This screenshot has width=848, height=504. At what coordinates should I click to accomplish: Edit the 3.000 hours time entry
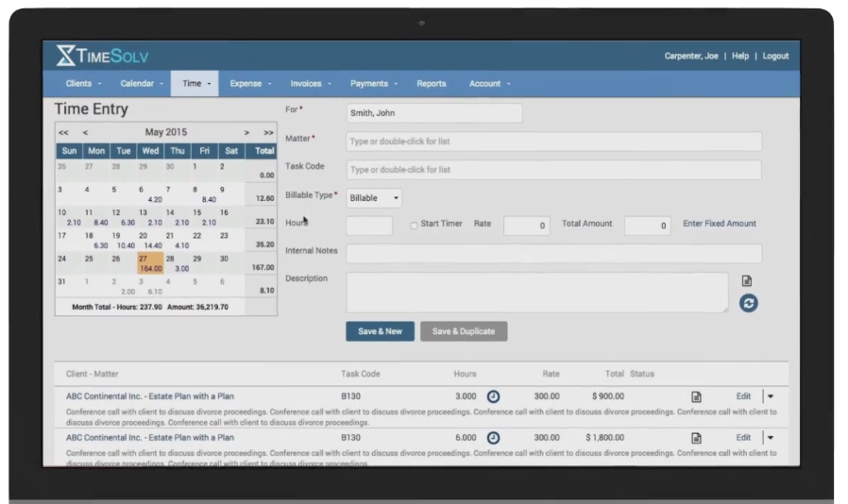(743, 396)
